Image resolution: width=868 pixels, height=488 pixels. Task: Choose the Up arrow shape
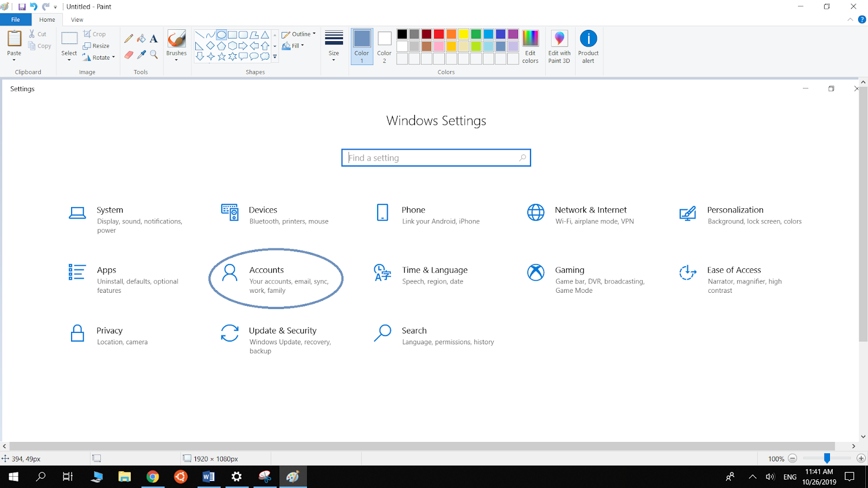point(265,46)
